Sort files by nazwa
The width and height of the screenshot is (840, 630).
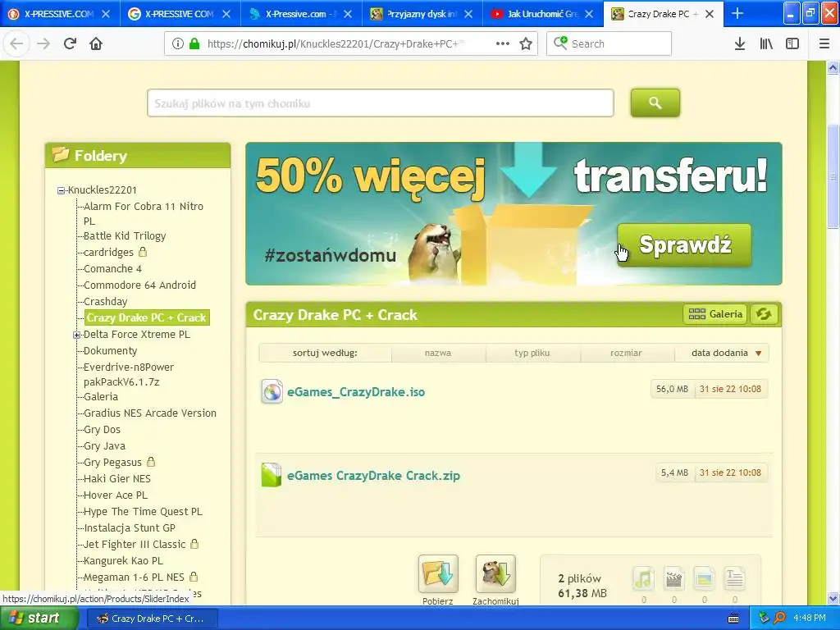(438, 353)
